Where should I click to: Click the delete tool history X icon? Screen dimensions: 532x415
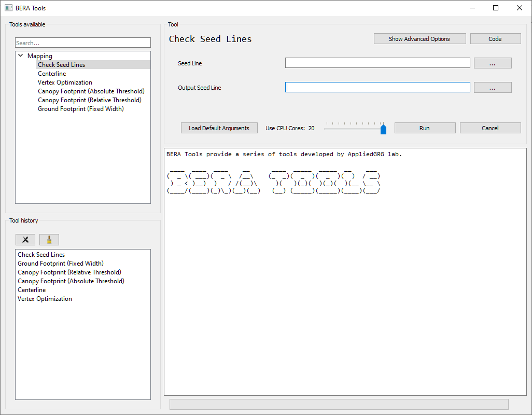(x=25, y=239)
